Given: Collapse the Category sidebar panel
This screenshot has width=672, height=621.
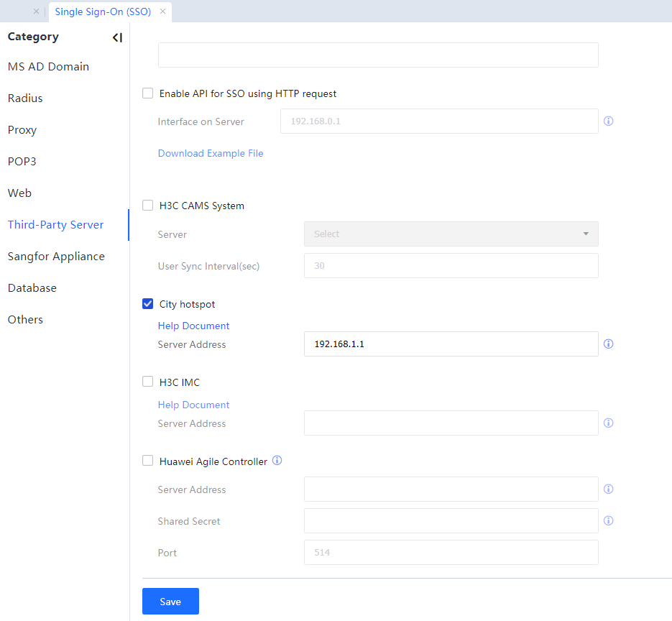Looking at the screenshot, I should pyautogui.click(x=117, y=37).
